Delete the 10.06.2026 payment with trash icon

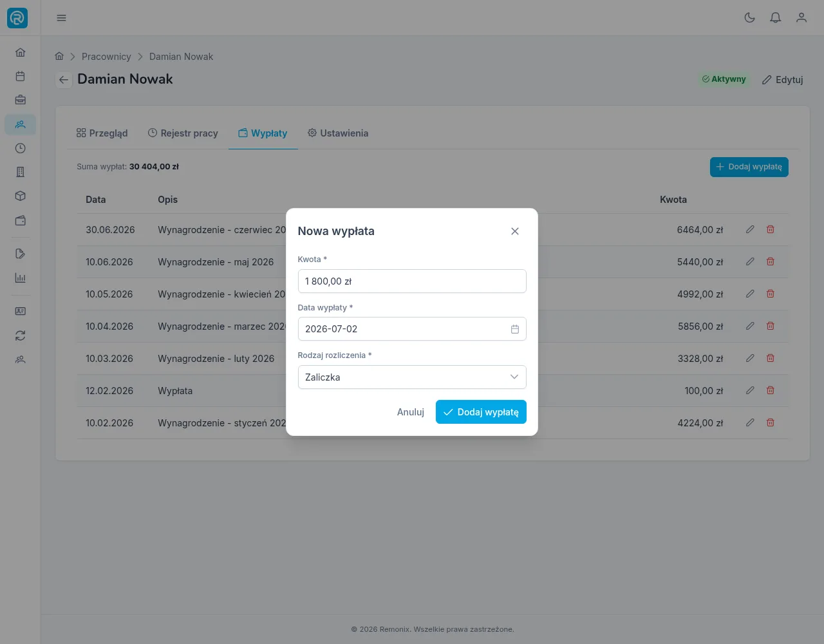click(x=770, y=261)
